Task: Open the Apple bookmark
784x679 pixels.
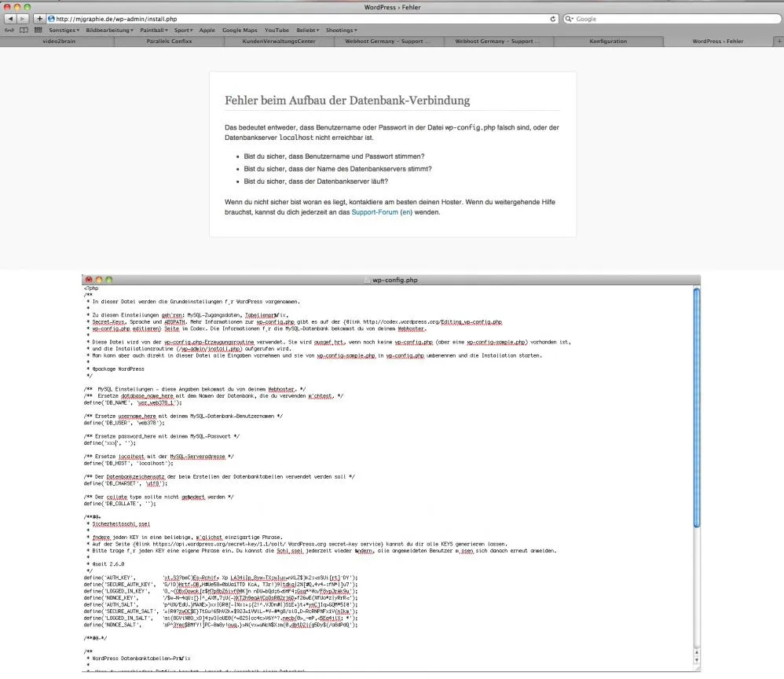Action: (x=207, y=30)
